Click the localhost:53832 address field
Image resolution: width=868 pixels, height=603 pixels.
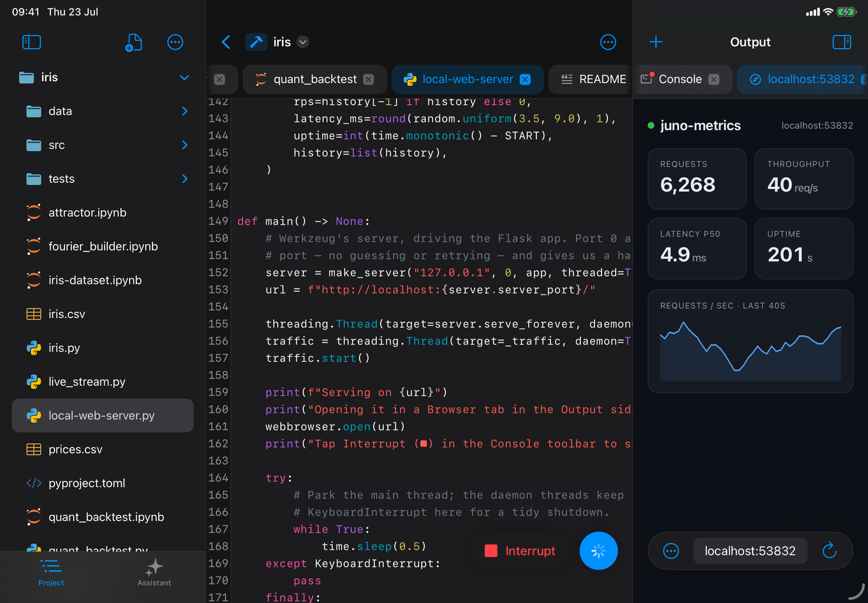point(750,551)
